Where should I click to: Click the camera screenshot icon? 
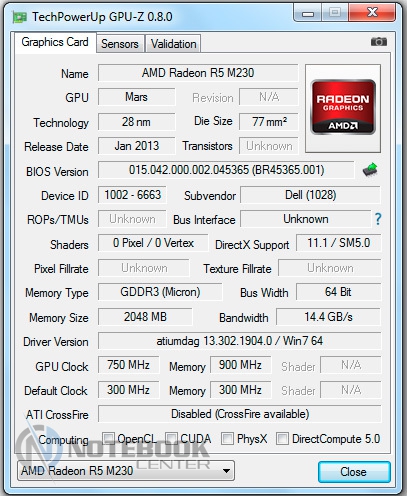click(379, 42)
